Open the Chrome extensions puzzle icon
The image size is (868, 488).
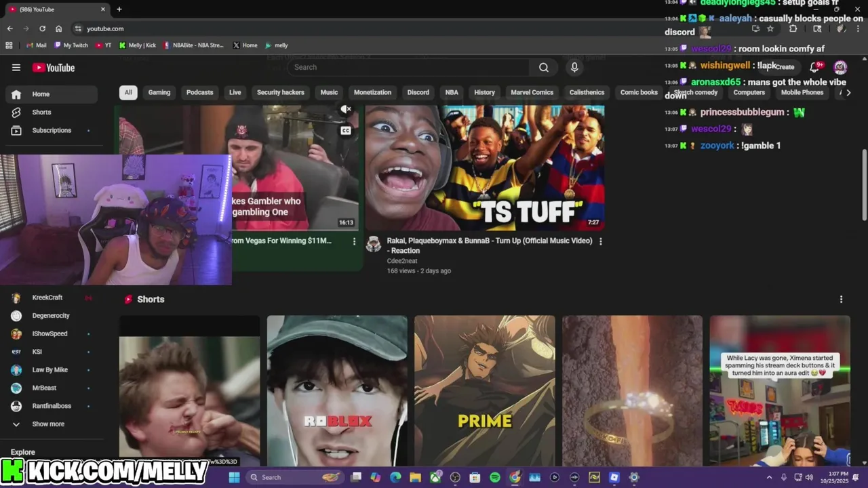793,28
